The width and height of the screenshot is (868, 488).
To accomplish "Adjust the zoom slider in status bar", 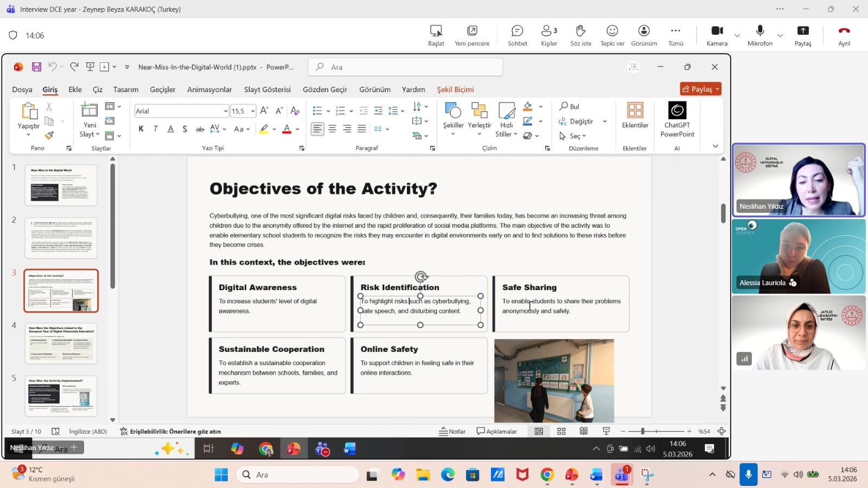I will pyautogui.click(x=642, y=431).
